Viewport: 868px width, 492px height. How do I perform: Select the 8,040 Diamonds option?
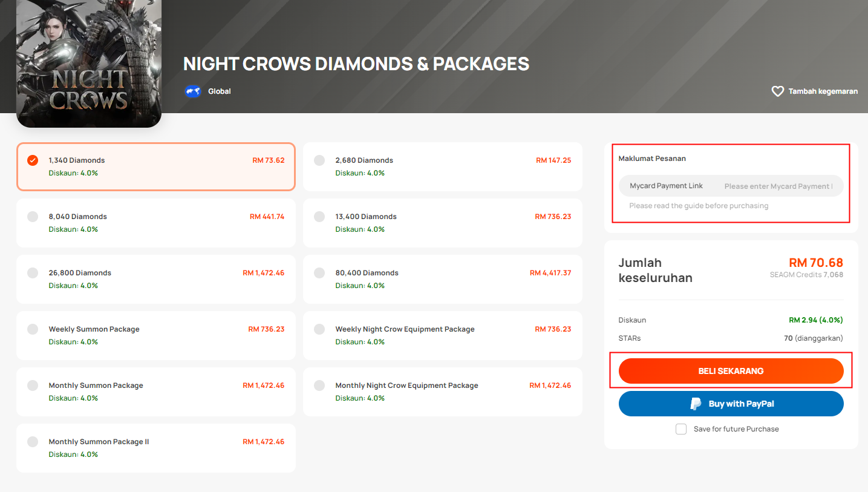[156, 223]
